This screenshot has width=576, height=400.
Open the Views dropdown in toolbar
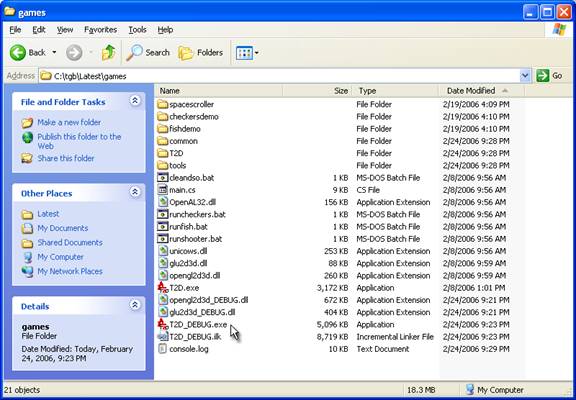[246, 53]
